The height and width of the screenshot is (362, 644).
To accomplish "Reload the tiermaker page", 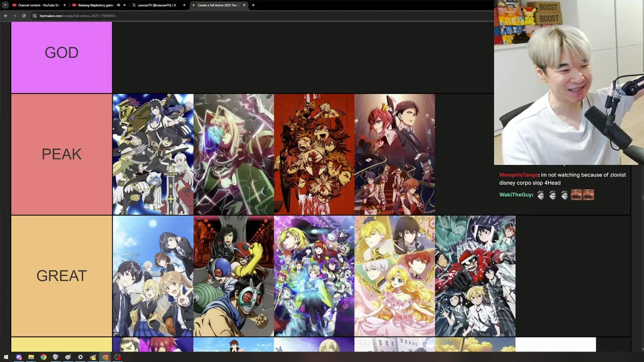I will [24, 16].
